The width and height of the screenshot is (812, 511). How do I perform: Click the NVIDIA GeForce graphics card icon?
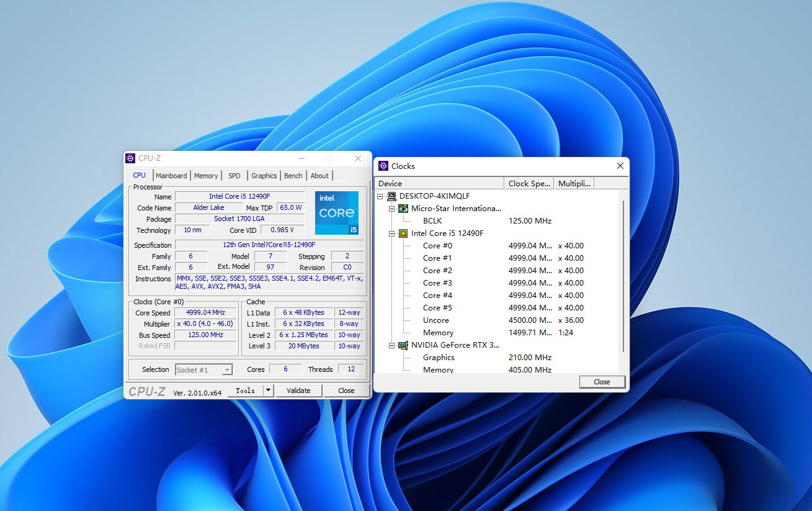[x=403, y=345]
